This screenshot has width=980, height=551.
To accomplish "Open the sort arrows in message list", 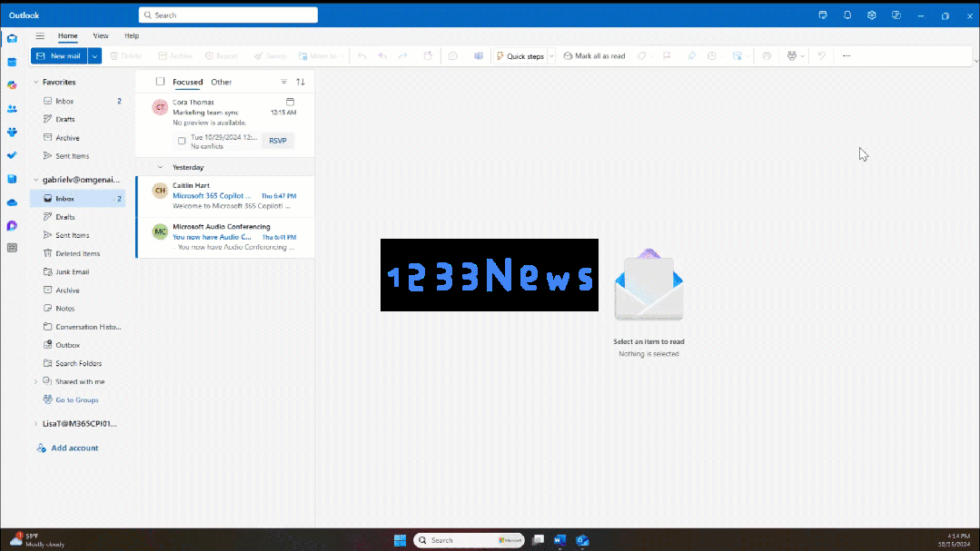I will coord(301,82).
